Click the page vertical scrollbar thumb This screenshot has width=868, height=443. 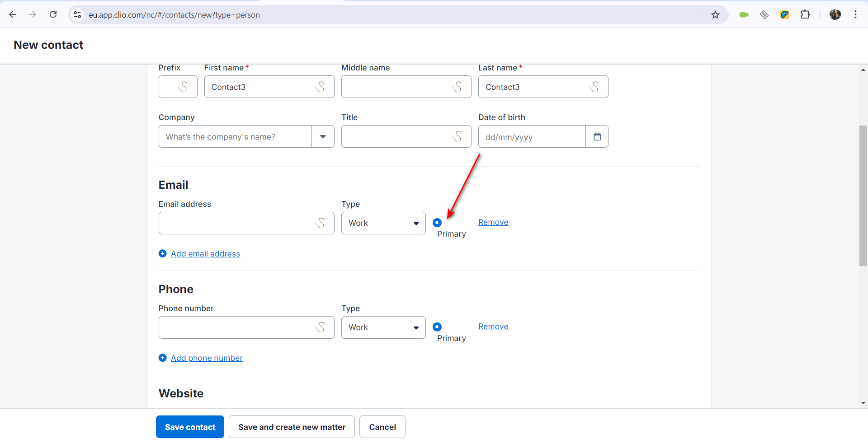(x=863, y=196)
